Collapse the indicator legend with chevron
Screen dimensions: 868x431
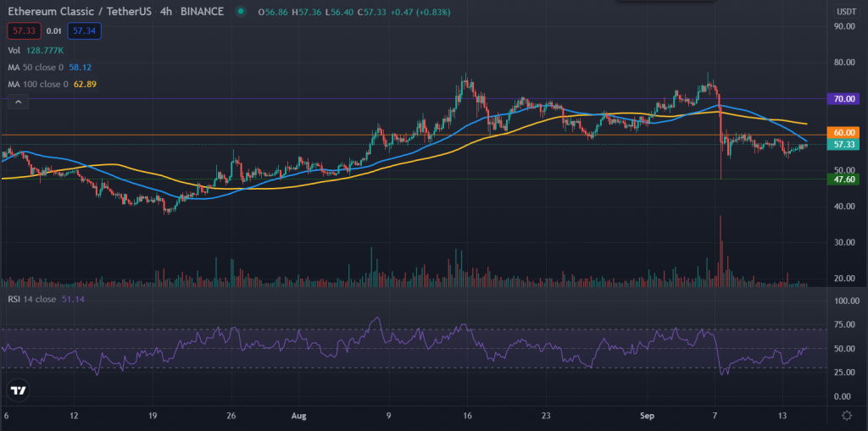[x=19, y=102]
